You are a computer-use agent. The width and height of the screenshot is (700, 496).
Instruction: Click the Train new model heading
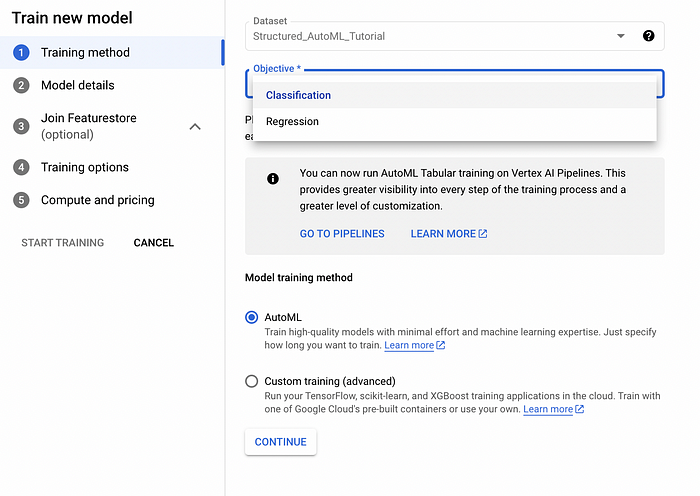pos(72,18)
